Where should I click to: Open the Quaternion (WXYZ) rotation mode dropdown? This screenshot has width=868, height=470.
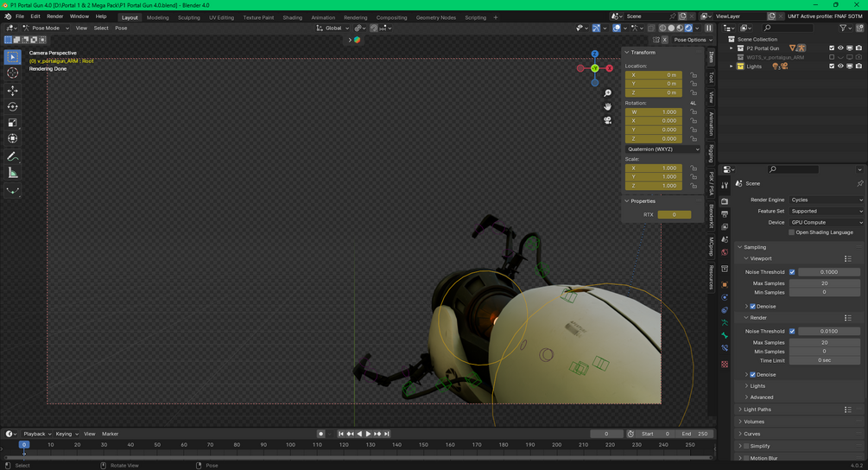(662, 149)
